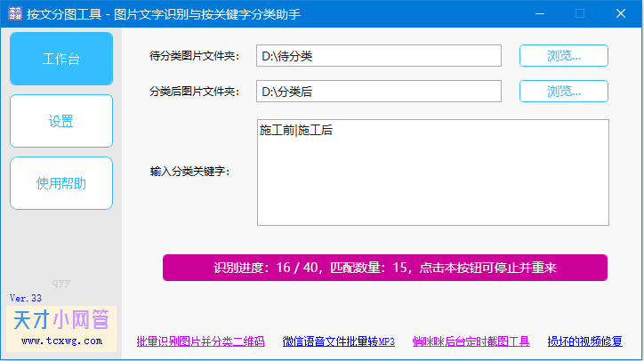Open the 批量识别图片并分类二维码 link
The image size is (644, 361).
200,341
